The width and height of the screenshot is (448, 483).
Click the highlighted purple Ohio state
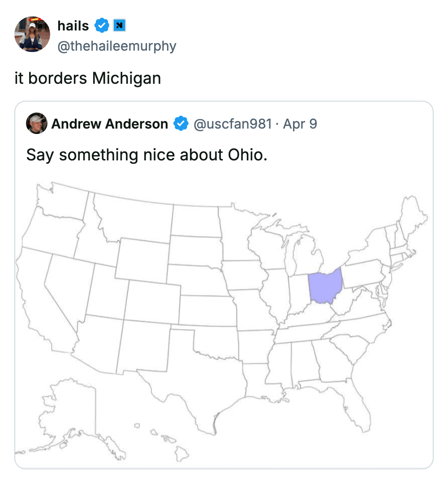[325, 286]
